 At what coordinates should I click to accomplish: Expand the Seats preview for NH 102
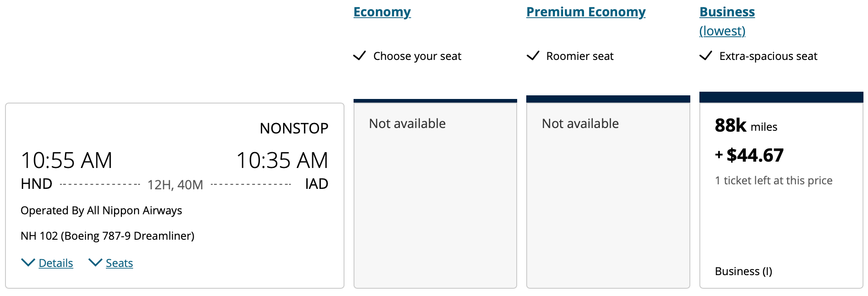point(119,263)
